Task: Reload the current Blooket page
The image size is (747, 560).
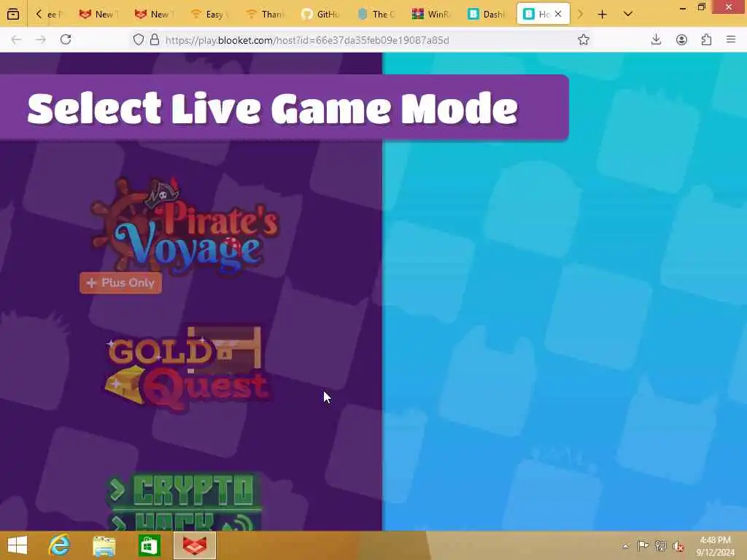Action: [66, 39]
